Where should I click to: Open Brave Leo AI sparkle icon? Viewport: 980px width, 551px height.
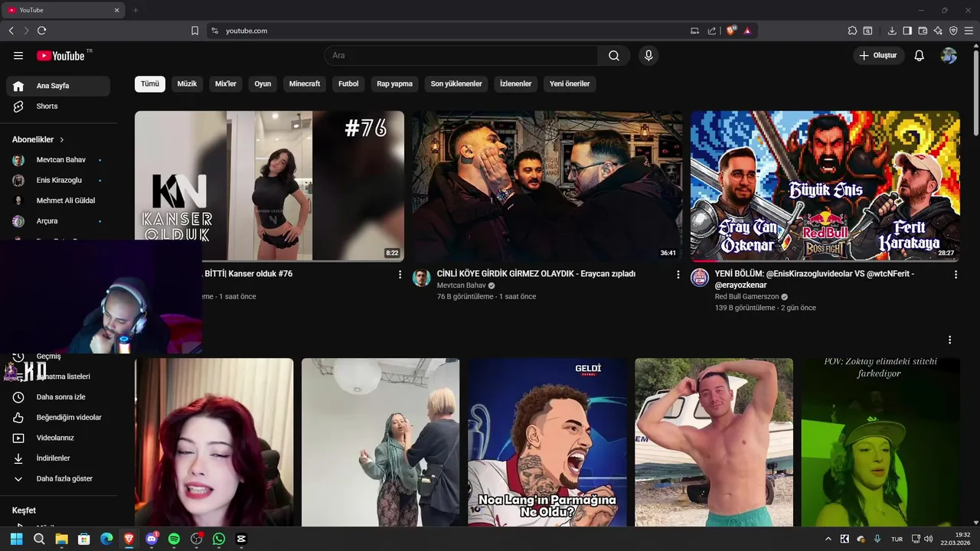[x=938, y=31]
